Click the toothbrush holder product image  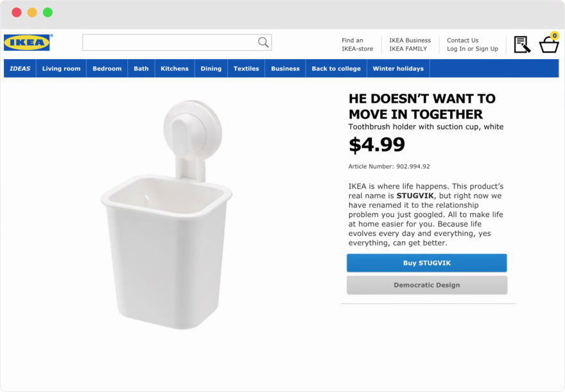166,218
